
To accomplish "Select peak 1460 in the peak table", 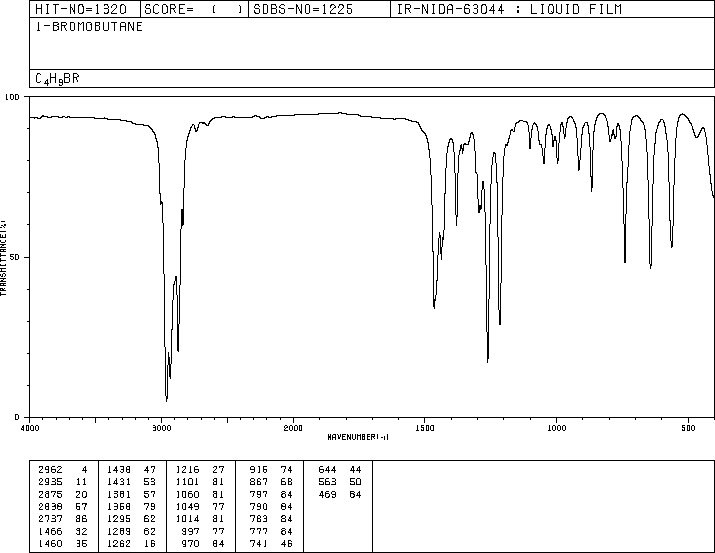I will click(x=51, y=544).
